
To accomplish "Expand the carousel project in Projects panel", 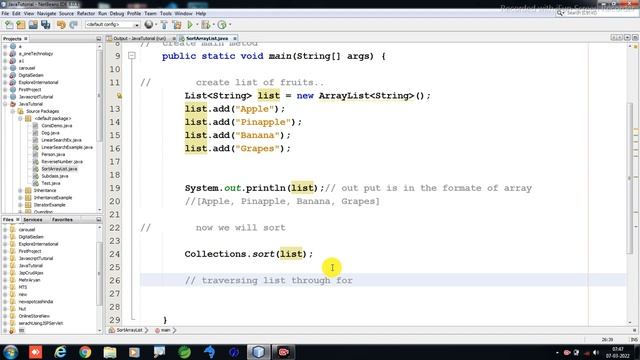I will (5, 68).
